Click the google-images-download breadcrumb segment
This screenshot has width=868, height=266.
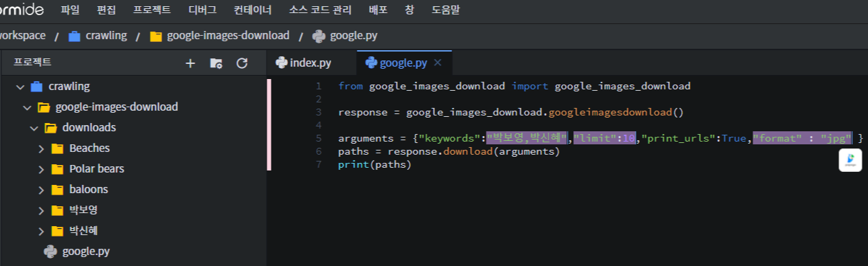click(x=228, y=36)
